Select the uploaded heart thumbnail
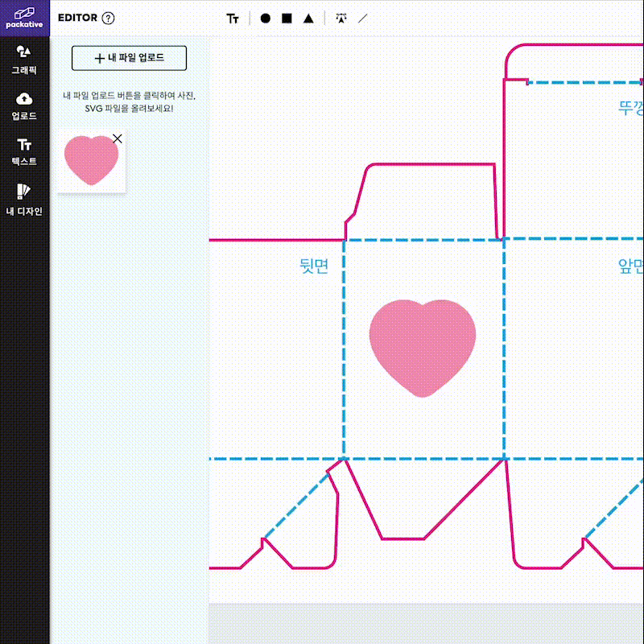 91,161
